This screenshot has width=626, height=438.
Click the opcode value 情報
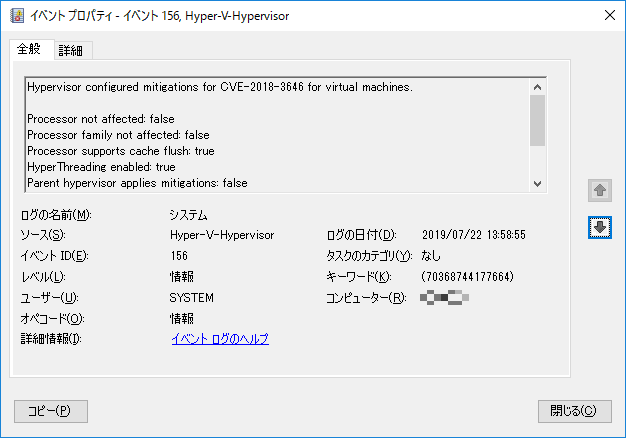[x=182, y=319]
